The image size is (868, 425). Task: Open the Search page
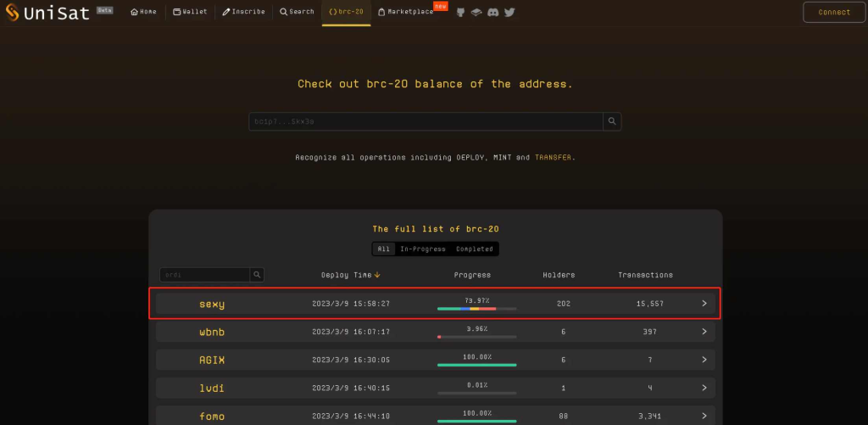[x=297, y=12]
